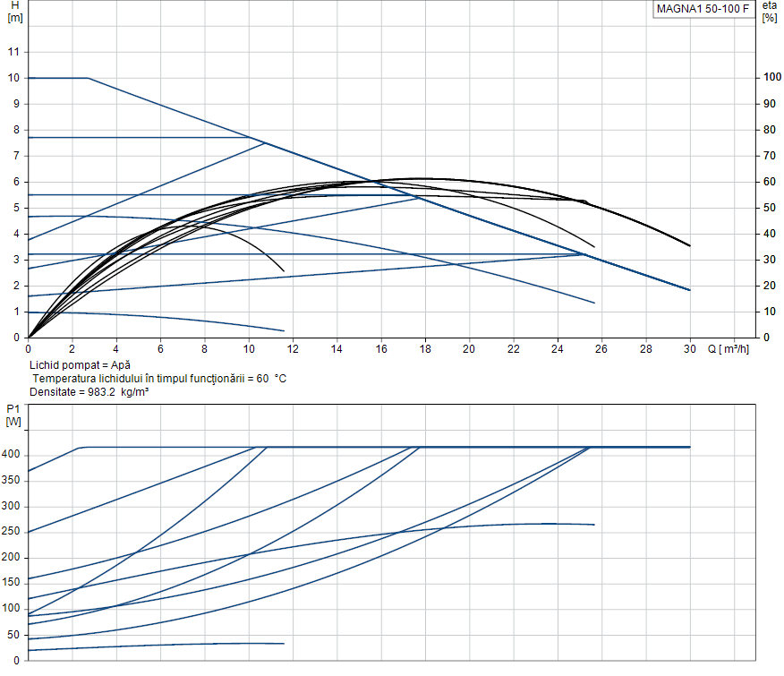Click the 18 tick on the flow axis
The image size is (784, 676).
[425, 348]
